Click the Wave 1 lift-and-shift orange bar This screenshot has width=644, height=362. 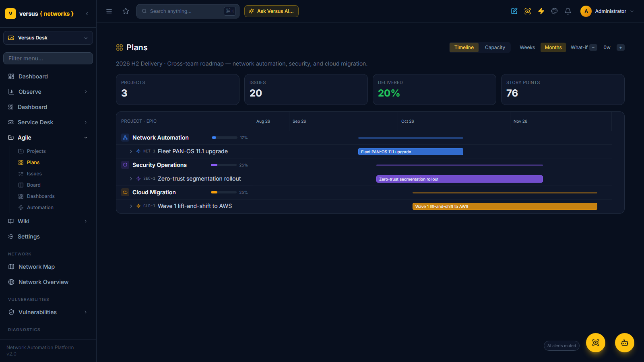click(505, 206)
